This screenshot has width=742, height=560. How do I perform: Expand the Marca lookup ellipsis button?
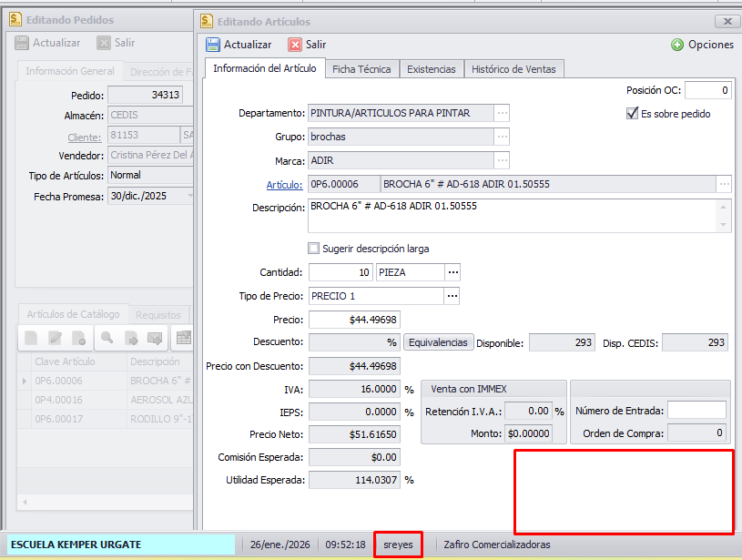click(502, 160)
